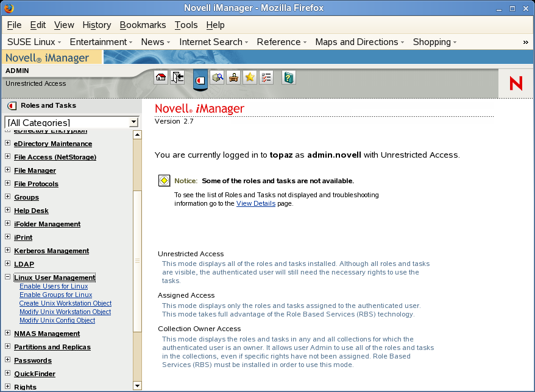Image resolution: width=535 pixels, height=392 pixels.
Task: Open Enable Groups for Linux task
Action: coord(55,295)
